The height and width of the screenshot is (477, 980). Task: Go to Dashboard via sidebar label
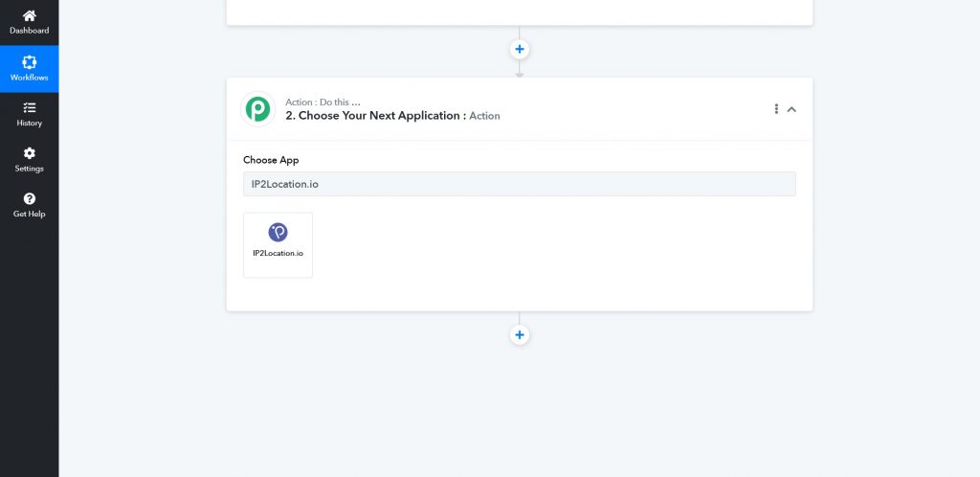[29, 31]
